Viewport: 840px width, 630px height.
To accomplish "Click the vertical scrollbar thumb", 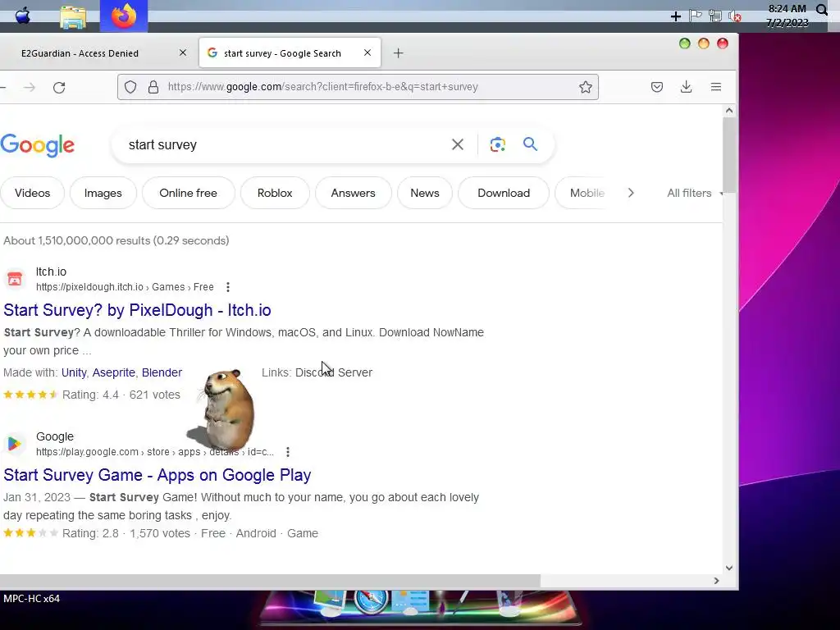I will point(729,154).
